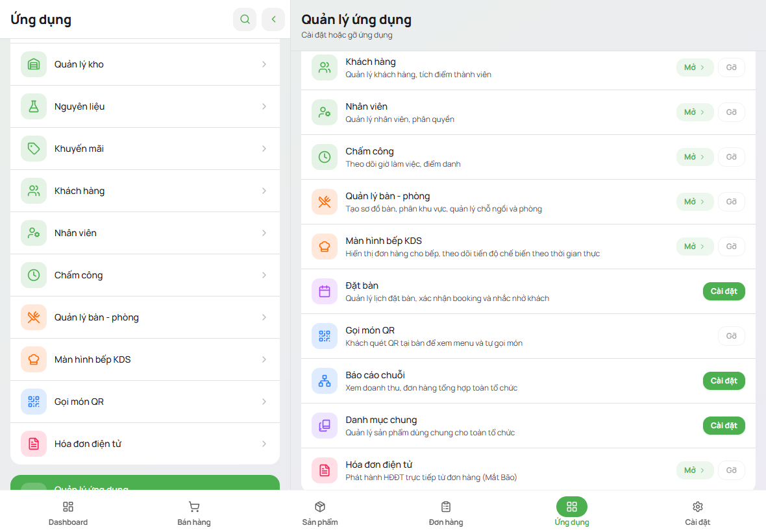The width and height of the screenshot is (766, 532).
Task: Select Khuyến mãi label in sidebar
Action: (x=79, y=149)
